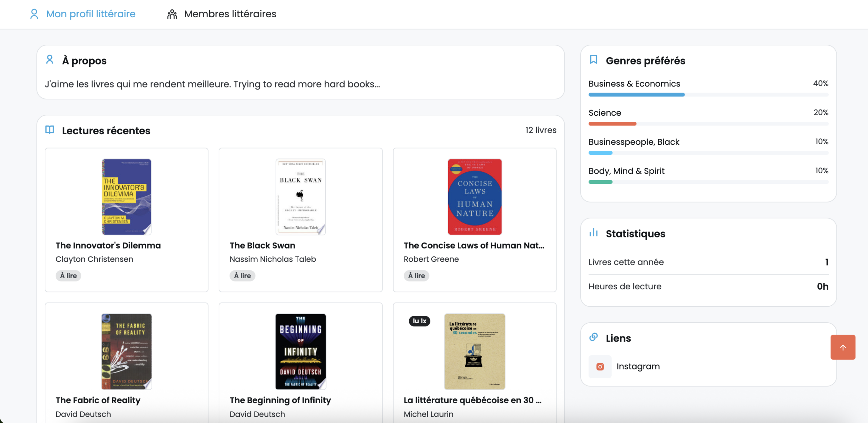The height and width of the screenshot is (423, 868).
Task: Click the open book icon beside Lectures récentes
Action: 50,130
